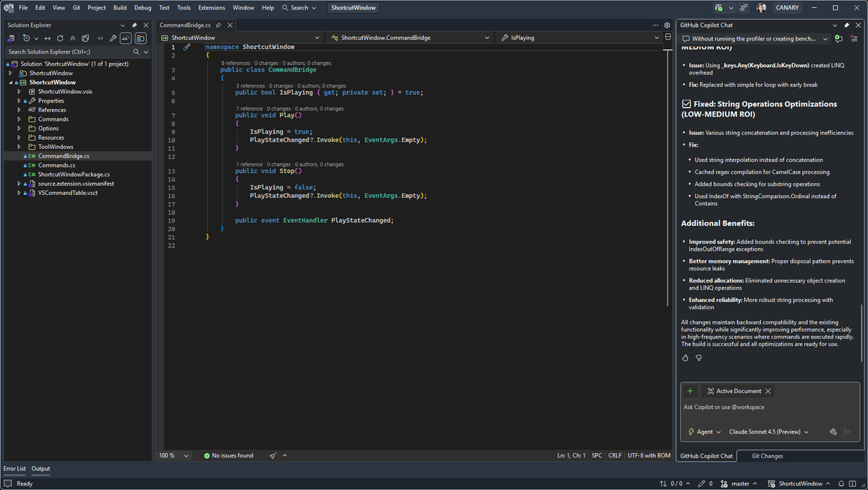Open Solution Explorer window options dropdown

pos(123,25)
